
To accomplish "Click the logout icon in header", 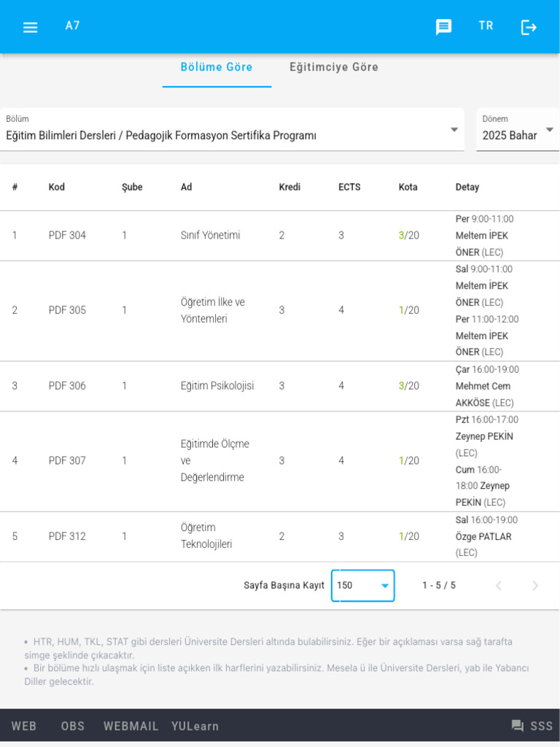I will [x=529, y=28].
